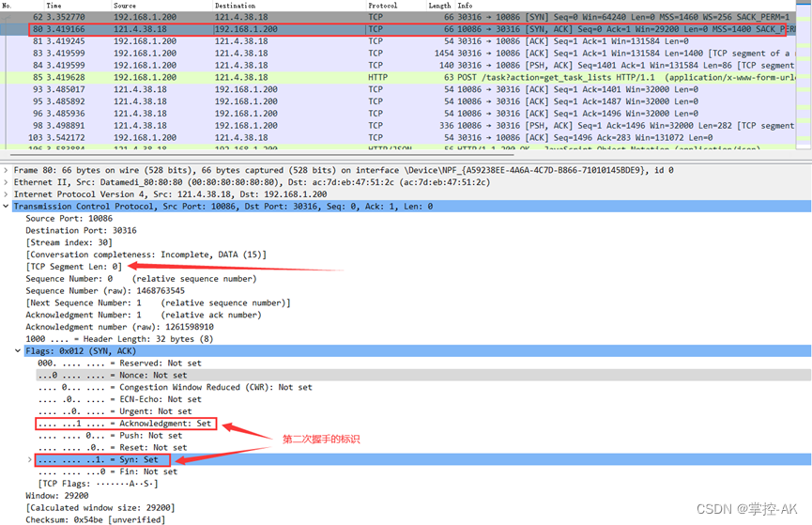Click the Info column header
The width and height of the screenshot is (812, 525).
[x=465, y=6]
